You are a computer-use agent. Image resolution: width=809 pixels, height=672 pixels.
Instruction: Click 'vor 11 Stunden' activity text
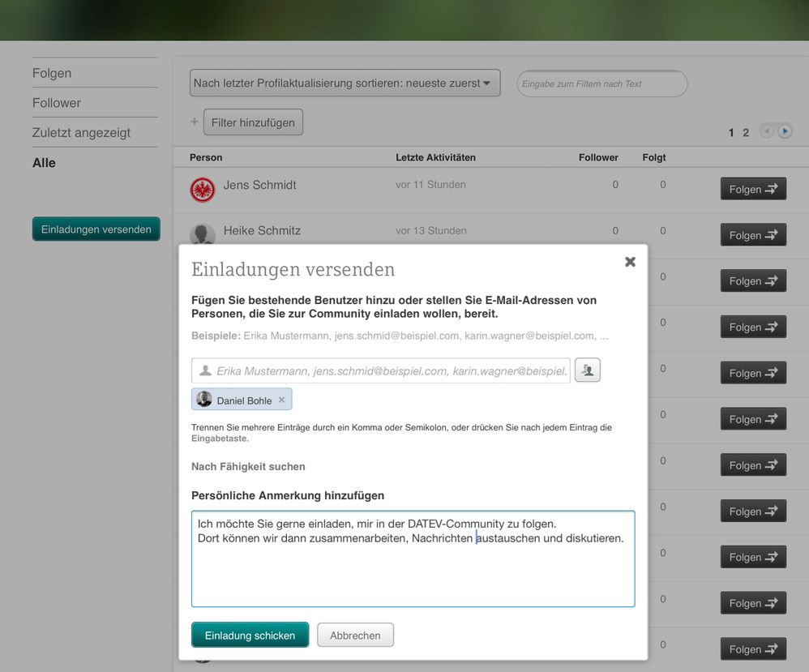pyautogui.click(x=430, y=185)
